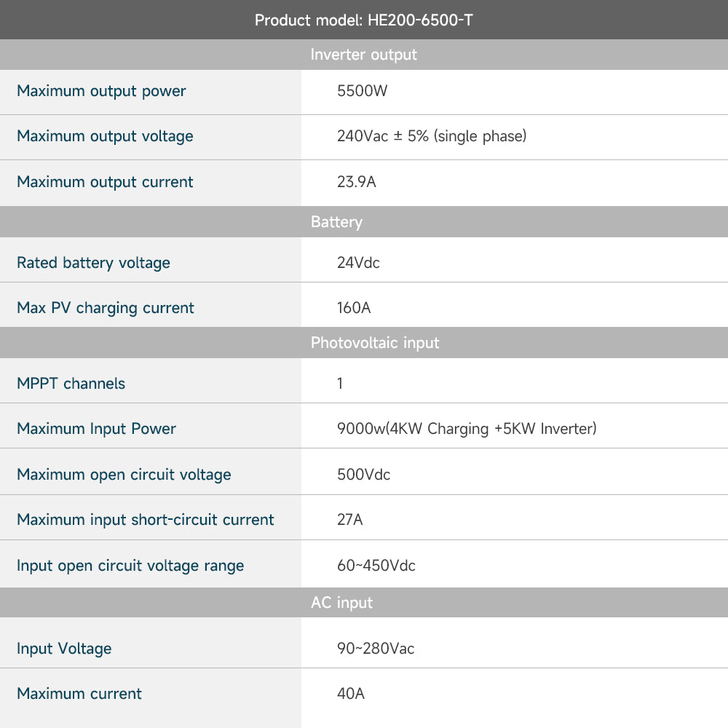Select the 24Vdc value

357,262
